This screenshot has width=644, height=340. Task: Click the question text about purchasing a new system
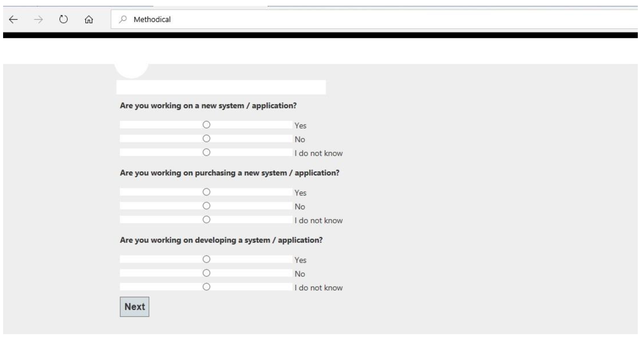point(230,173)
